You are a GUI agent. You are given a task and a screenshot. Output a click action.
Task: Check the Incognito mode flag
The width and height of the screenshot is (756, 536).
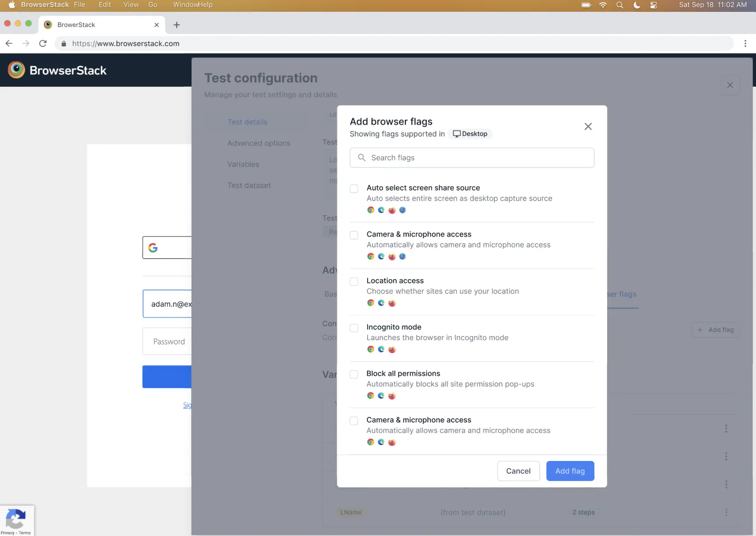354,327
